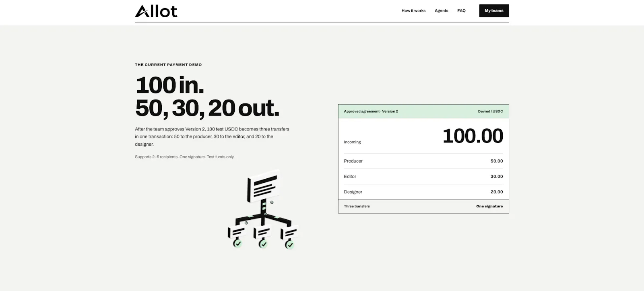
Task: Click the Editor amount 30.00
Action: (497, 176)
